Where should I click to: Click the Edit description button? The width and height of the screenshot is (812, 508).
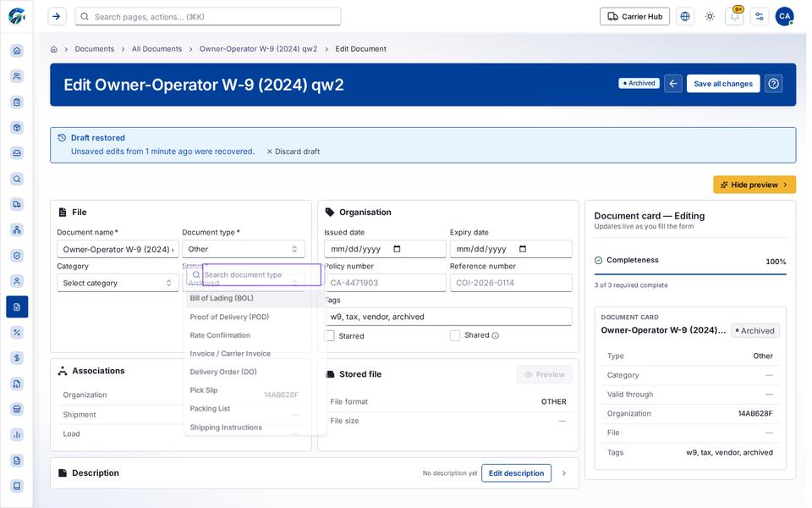pyautogui.click(x=516, y=473)
